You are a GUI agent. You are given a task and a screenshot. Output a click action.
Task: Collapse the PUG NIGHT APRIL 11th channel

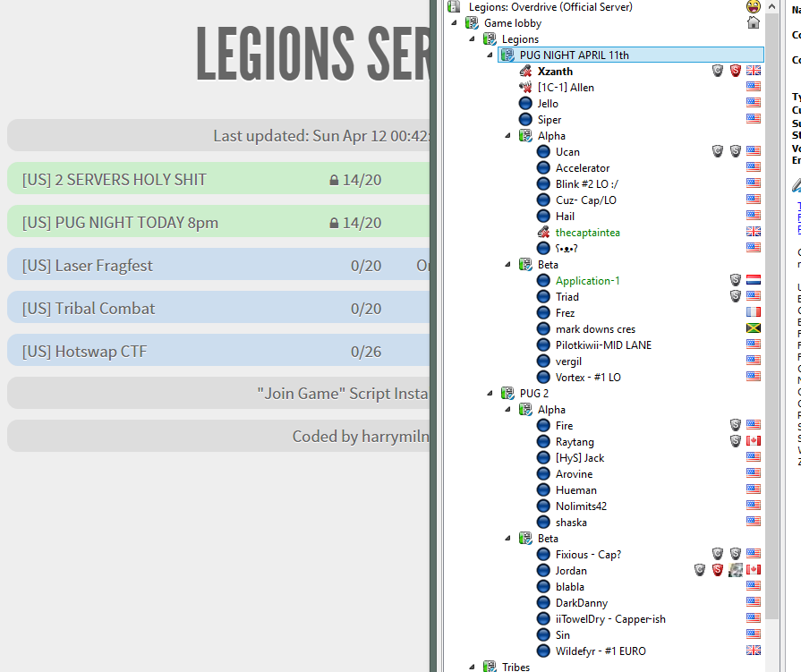[x=490, y=55]
